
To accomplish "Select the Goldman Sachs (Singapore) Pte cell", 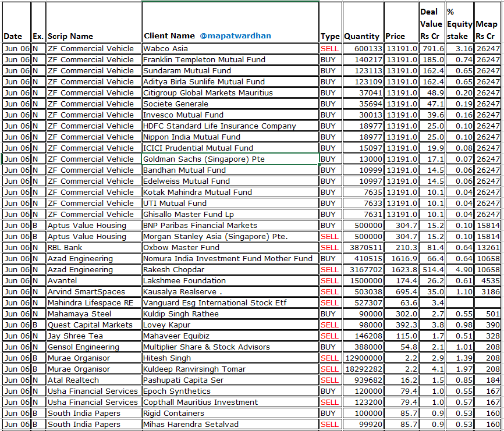I will point(230,159).
